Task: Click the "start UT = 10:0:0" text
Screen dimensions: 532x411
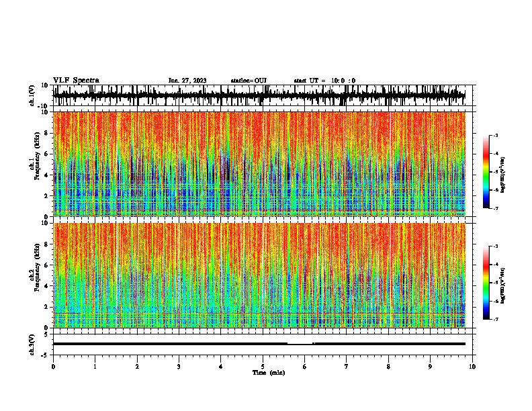Action: (324, 81)
